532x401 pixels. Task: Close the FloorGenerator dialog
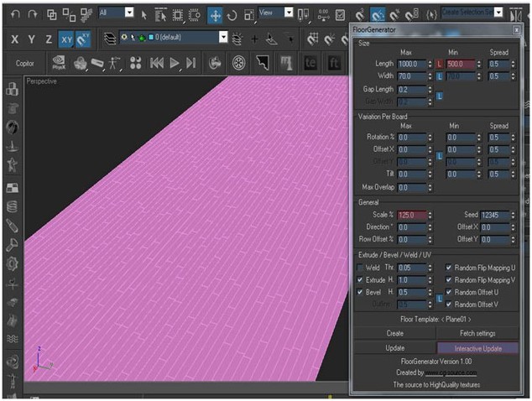tap(516, 30)
